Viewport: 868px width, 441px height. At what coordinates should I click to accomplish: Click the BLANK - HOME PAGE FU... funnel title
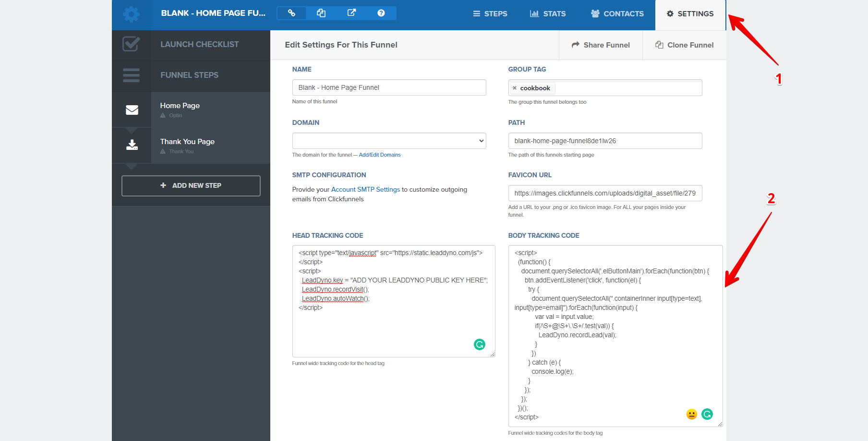[x=213, y=13]
